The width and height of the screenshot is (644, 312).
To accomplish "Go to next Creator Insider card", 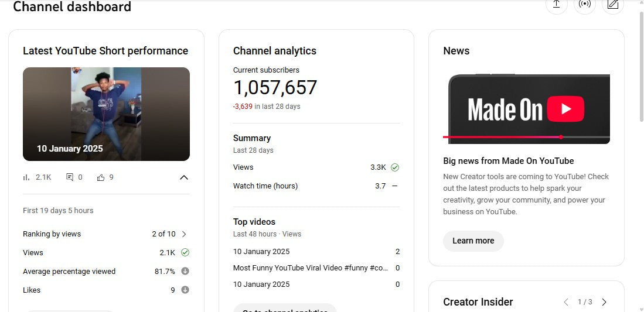I will [604, 302].
